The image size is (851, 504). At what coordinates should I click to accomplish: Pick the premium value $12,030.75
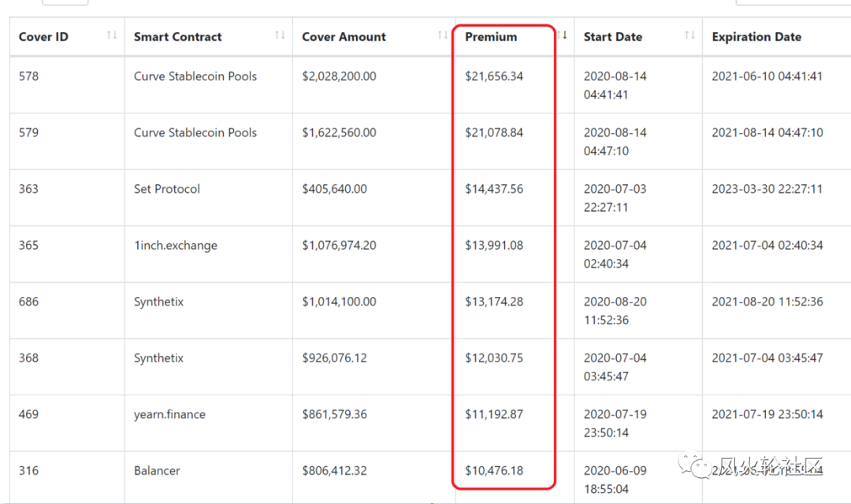pyautogui.click(x=494, y=358)
